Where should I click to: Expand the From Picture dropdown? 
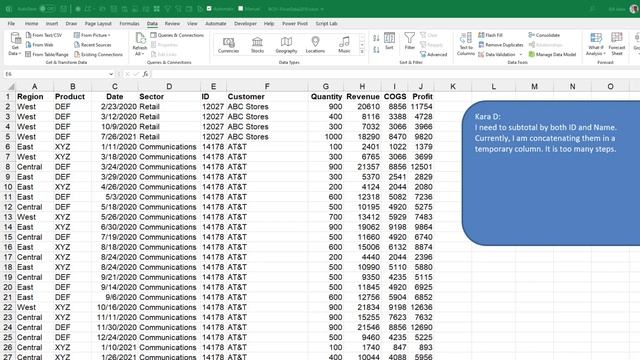pyautogui.click(x=92, y=35)
